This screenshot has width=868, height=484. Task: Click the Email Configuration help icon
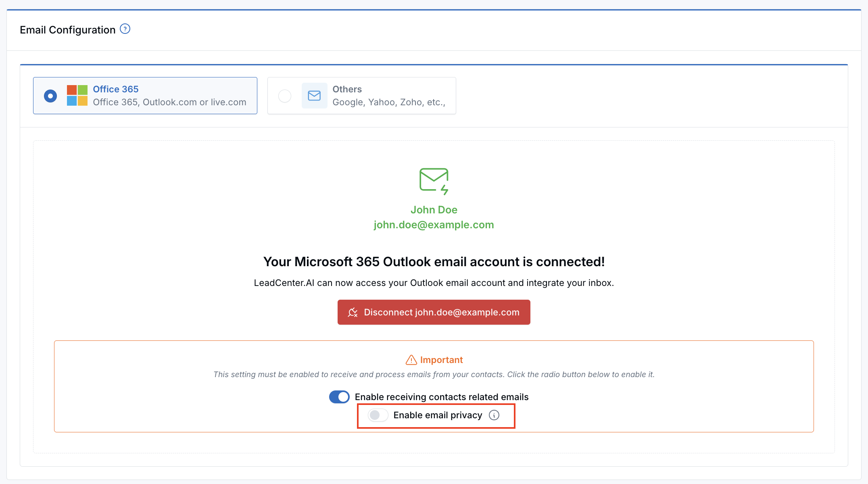tap(125, 29)
